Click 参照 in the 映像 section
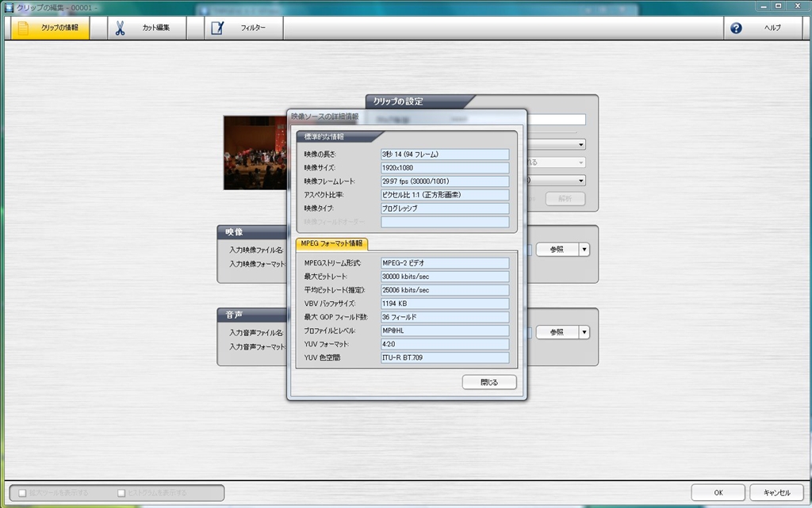This screenshot has width=812, height=508. (x=556, y=249)
